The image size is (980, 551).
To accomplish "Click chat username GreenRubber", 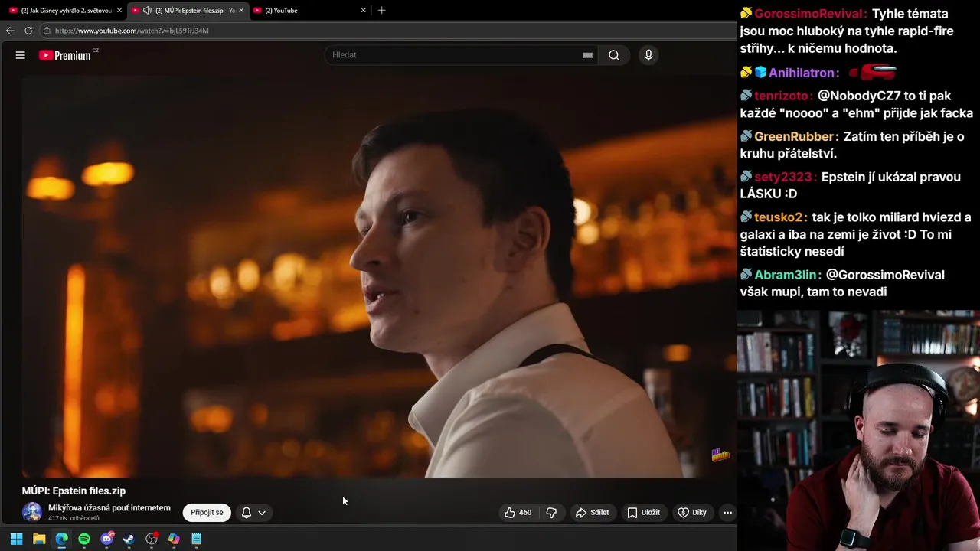I will pos(794,136).
